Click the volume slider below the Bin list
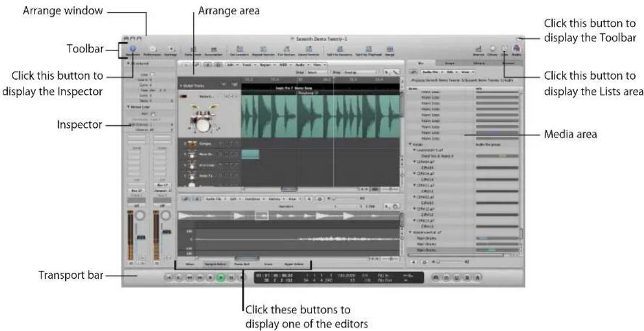644x331 pixels. click(x=450, y=262)
